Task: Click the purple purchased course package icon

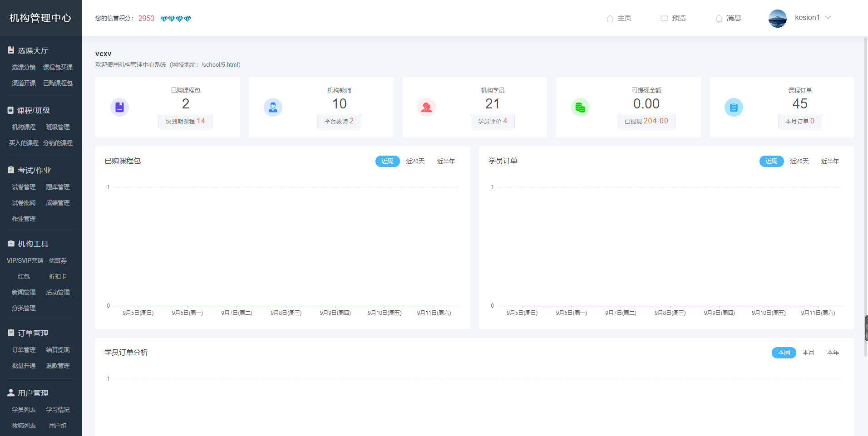Action: tap(119, 107)
